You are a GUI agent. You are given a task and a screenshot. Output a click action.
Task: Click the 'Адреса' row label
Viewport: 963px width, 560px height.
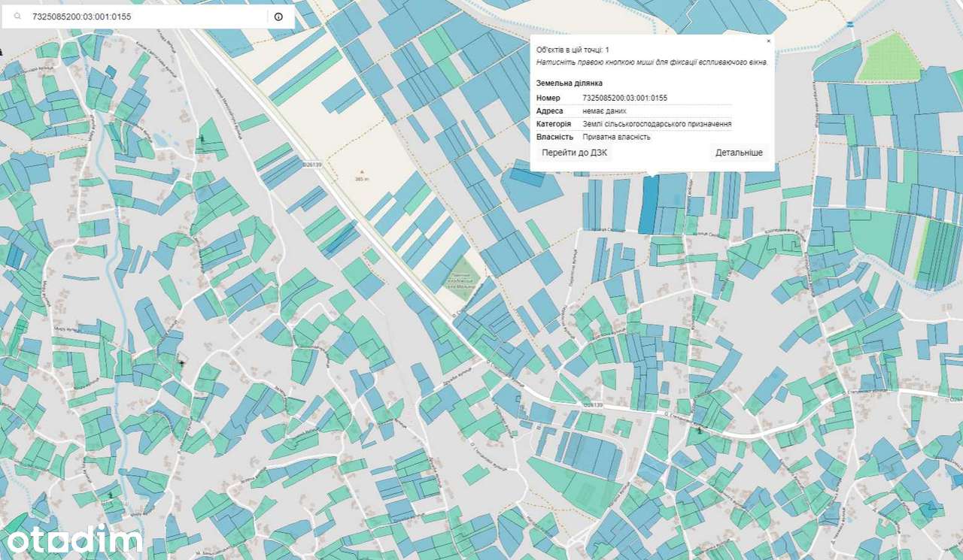click(x=550, y=110)
